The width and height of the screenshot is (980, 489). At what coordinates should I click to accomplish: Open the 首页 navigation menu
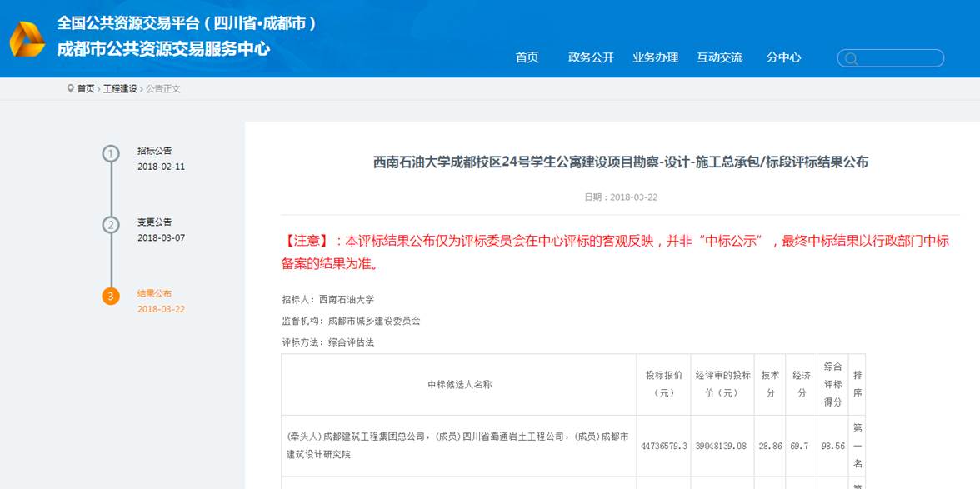(527, 57)
